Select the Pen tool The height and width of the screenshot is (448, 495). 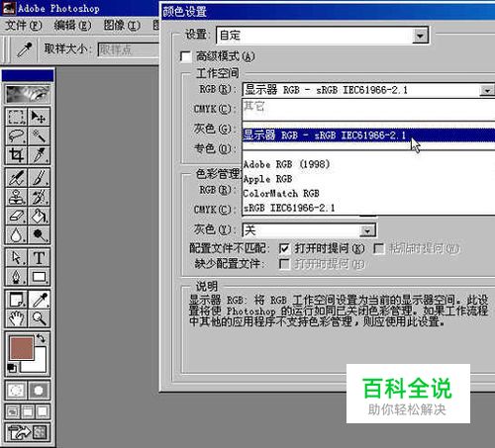16,277
